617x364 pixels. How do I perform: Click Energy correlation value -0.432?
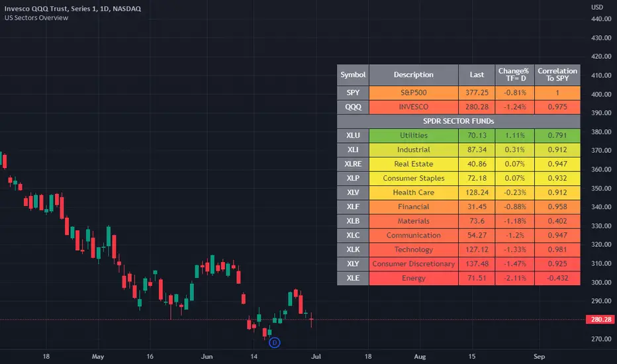pyautogui.click(x=557, y=278)
